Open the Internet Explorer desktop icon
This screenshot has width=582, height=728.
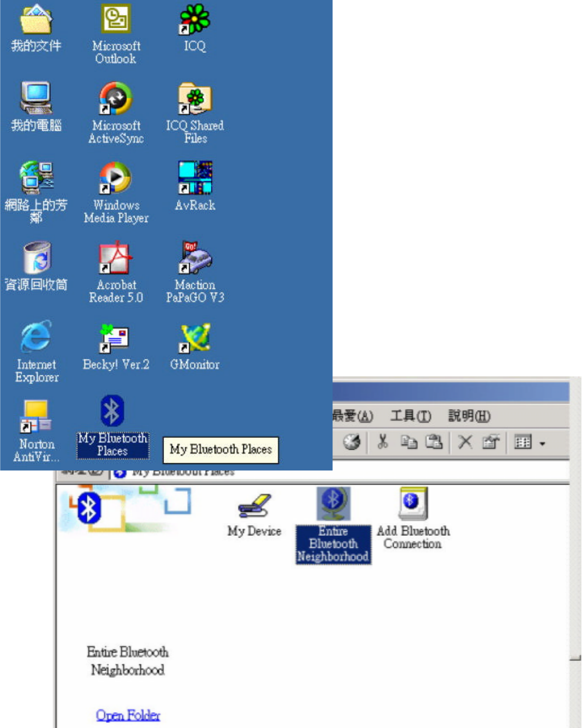pos(37,352)
